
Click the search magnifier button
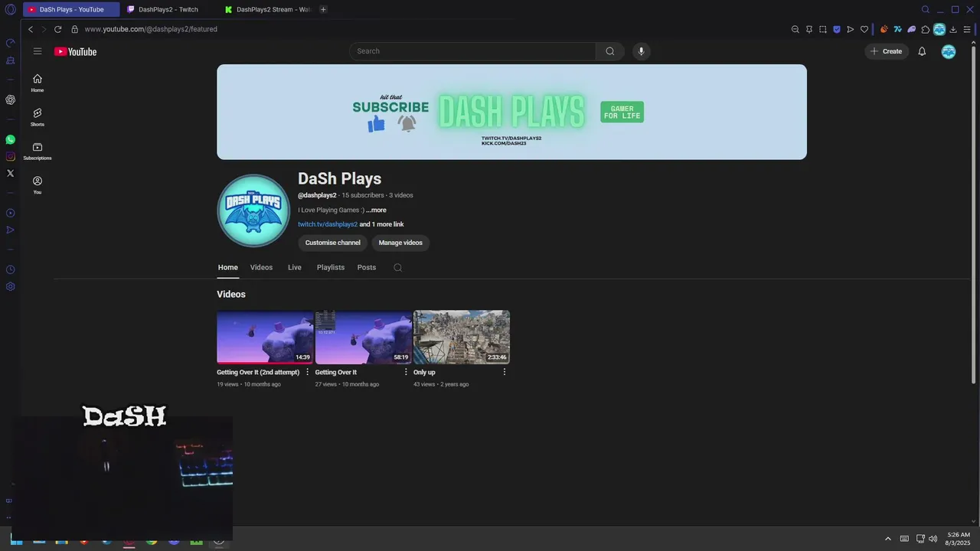click(x=610, y=51)
